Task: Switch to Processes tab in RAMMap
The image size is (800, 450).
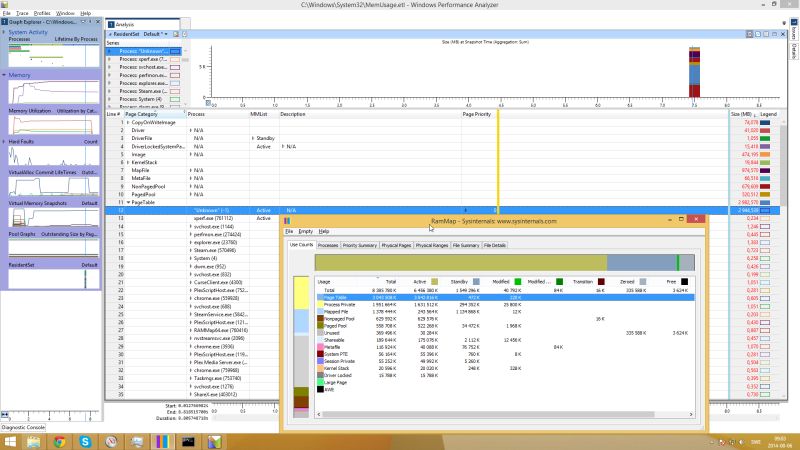Action: click(x=328, y=245)
